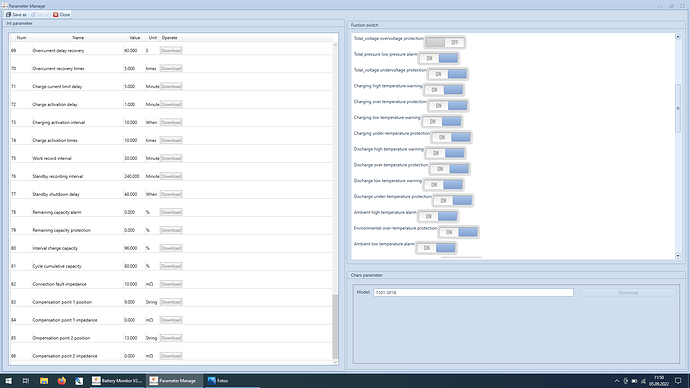690x388 pixels.
Task: Download Compensation point 2 impedance parameter
Action: [x=171, y=356]
